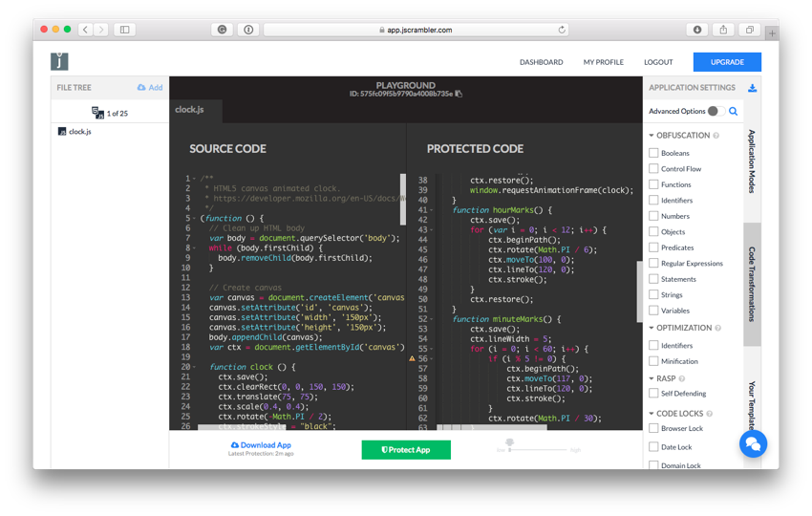Viewport: 812px width, 516px height.
Task: Toggle the Advanced Options switch
Action: [716, 111]
